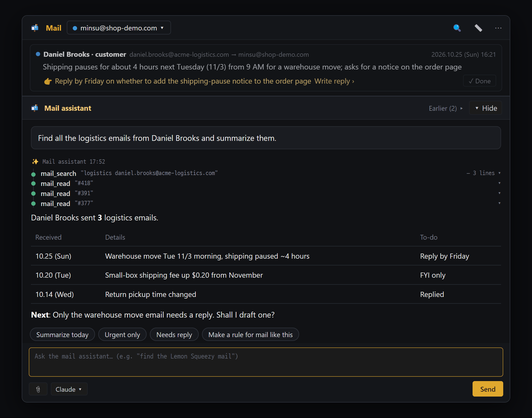
Task: Select the Summarize today suggestion chip
Action: coord(62,334)
